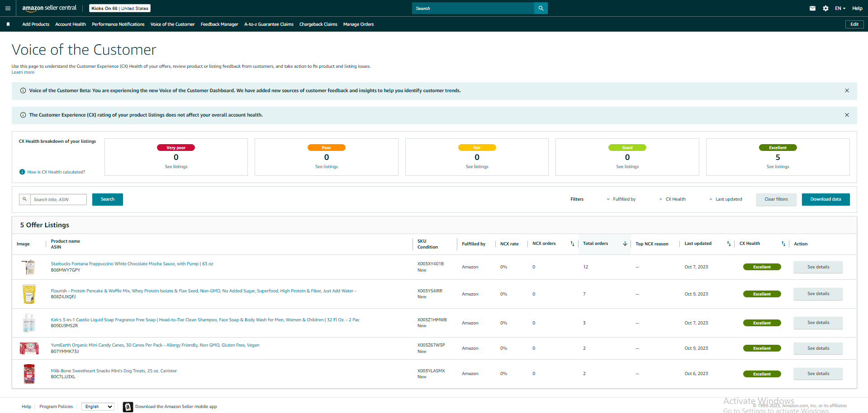Go to Manage Orders
This screenshot has height=413, width=868.
pyautogui.click(x=358, y=24)
